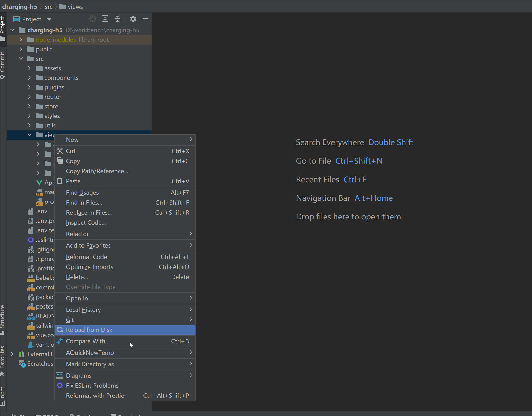The height and width of the screenshot is (416, 532).
Task: Click the Select Opened File locate icon
Action: (93, 19)
